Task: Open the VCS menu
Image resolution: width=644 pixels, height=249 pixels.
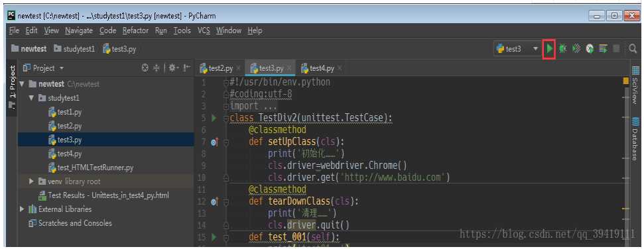Action: [204, 30]
